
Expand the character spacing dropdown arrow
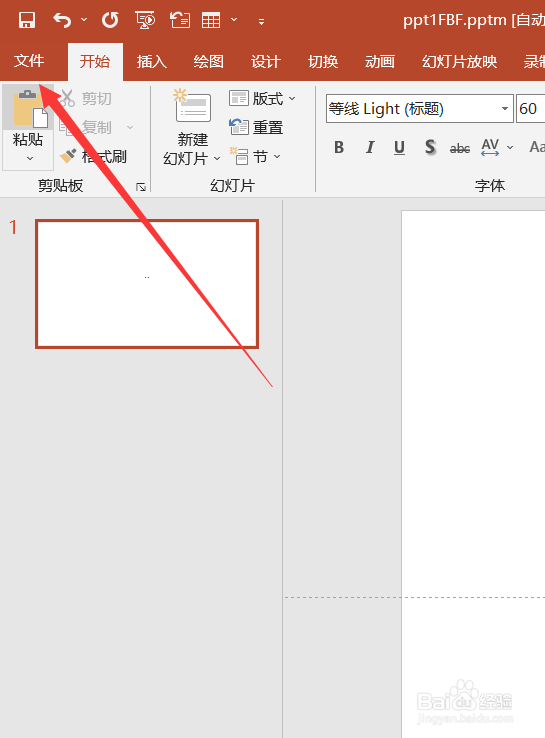pos(510,148)
